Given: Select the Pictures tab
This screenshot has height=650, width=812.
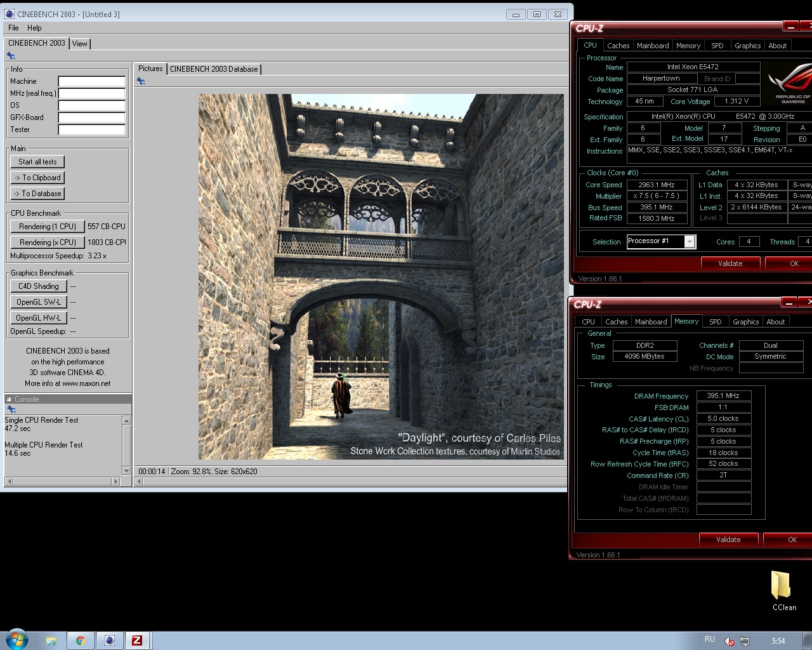Looking at the screenshot, I should tap(150, 69).
